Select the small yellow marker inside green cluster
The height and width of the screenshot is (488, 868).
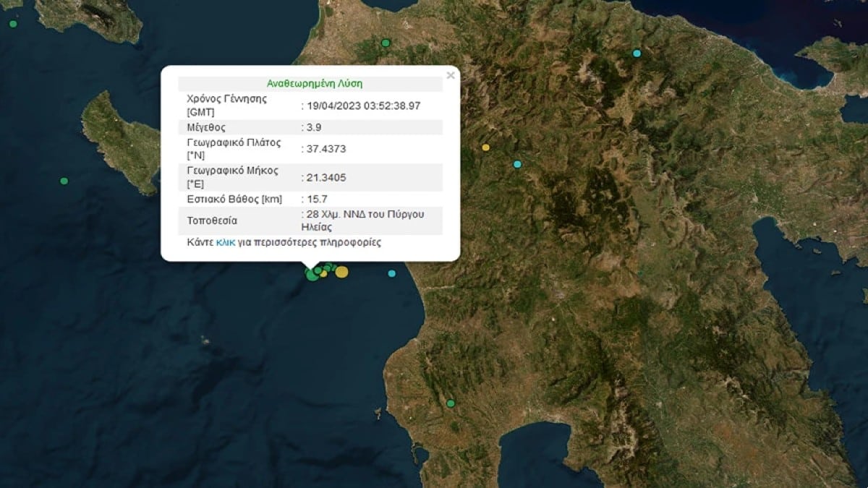click(x=324, y=274)
